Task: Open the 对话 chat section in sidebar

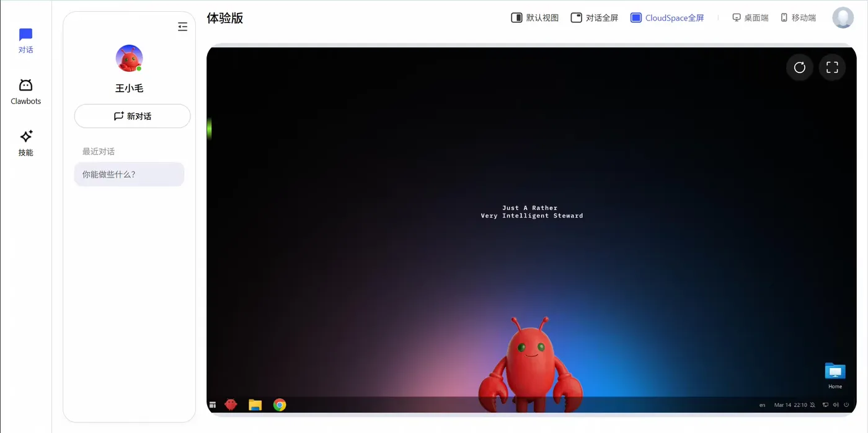Action: click(25, 41)
